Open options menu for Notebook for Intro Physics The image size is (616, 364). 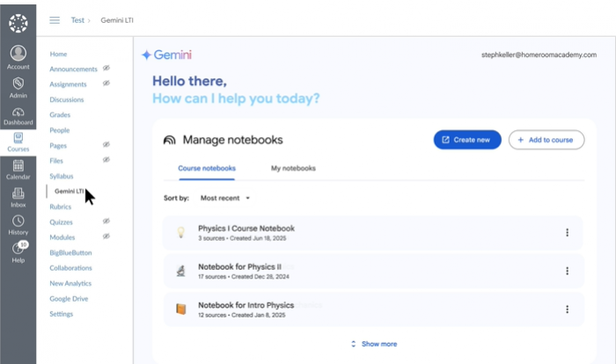[x=567, y=309]
